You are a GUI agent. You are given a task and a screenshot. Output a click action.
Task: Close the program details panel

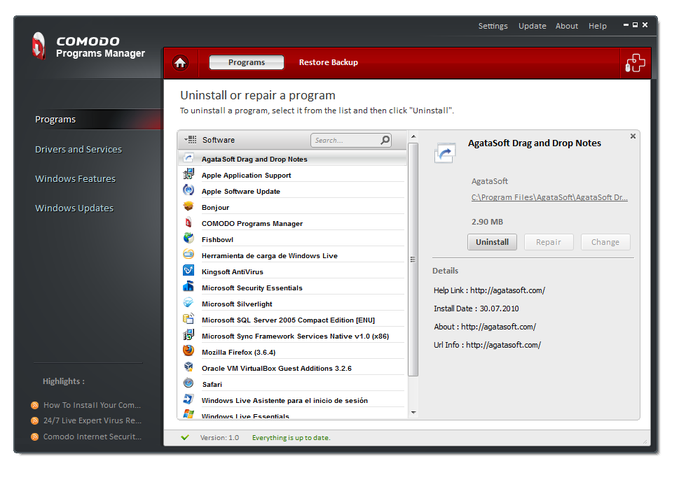[633, 136]
